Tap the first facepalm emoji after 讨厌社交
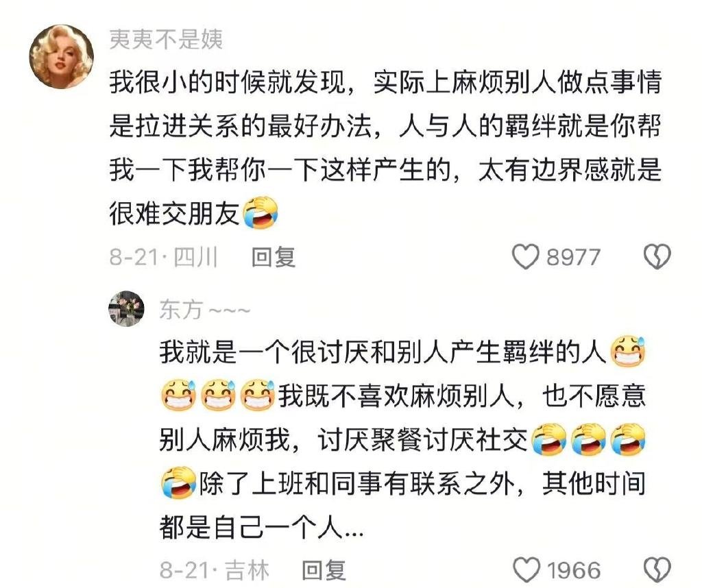 pos(549,439)
